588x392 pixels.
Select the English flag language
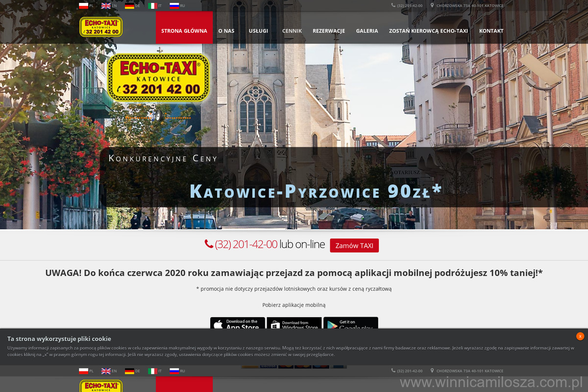[106, 6]
